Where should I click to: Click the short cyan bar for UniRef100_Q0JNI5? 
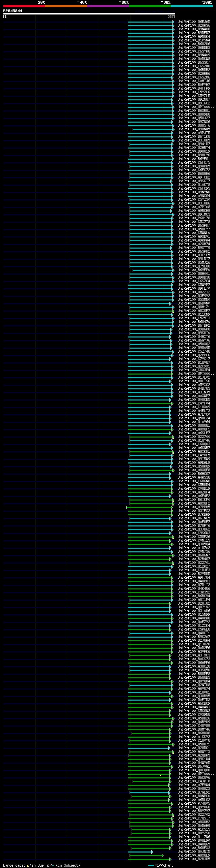[x=140, y=852]
